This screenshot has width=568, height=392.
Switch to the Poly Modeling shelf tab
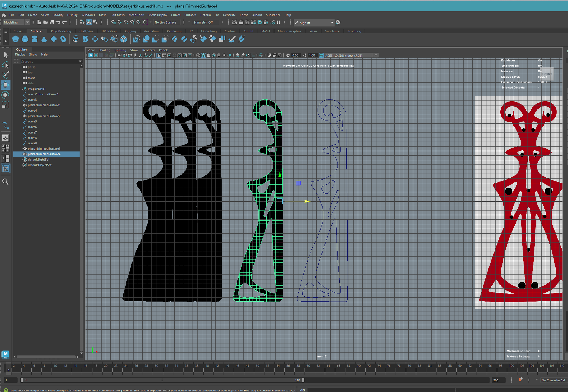tap(61, 31)
